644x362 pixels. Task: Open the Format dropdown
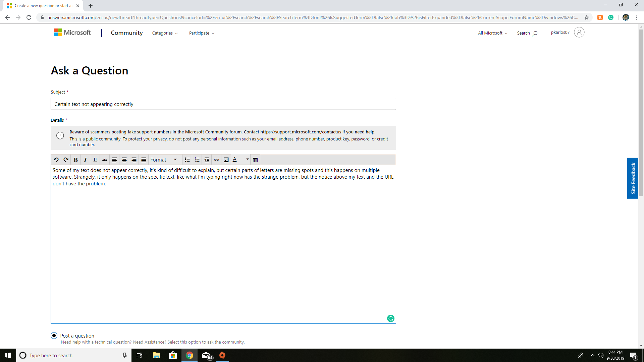164,160
